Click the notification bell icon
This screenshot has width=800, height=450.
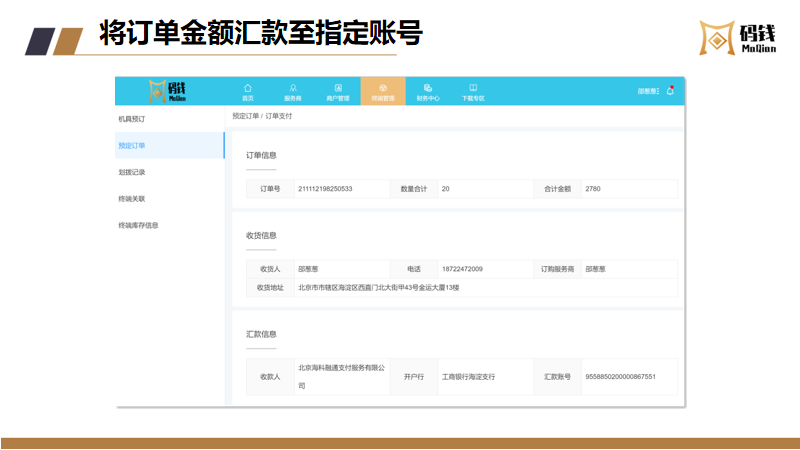[x=670, y=90]
